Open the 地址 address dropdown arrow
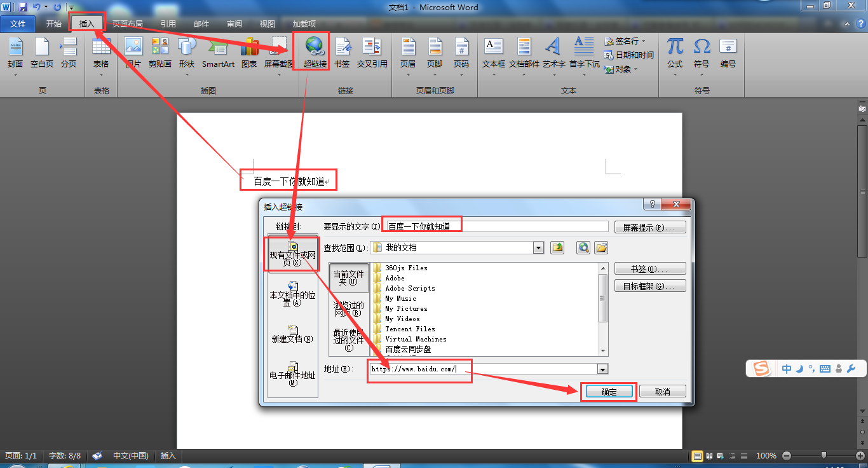Image resolution: width=868 pixels, height=468 pixels. (602, 369)
